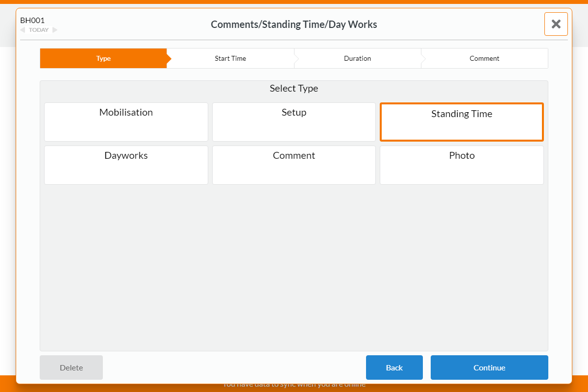Choose the Setup type
The image size is (588, 392).
pos(294,122)
